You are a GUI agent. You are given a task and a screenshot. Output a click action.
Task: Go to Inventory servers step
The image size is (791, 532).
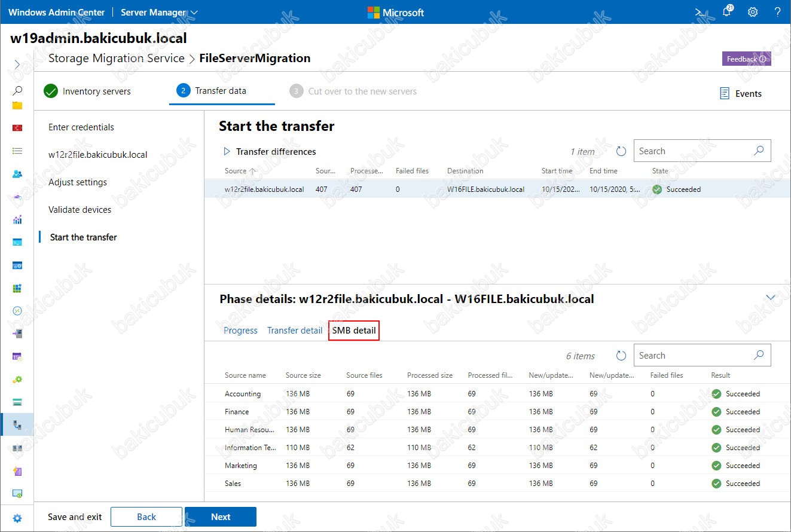tap(87, 91)
